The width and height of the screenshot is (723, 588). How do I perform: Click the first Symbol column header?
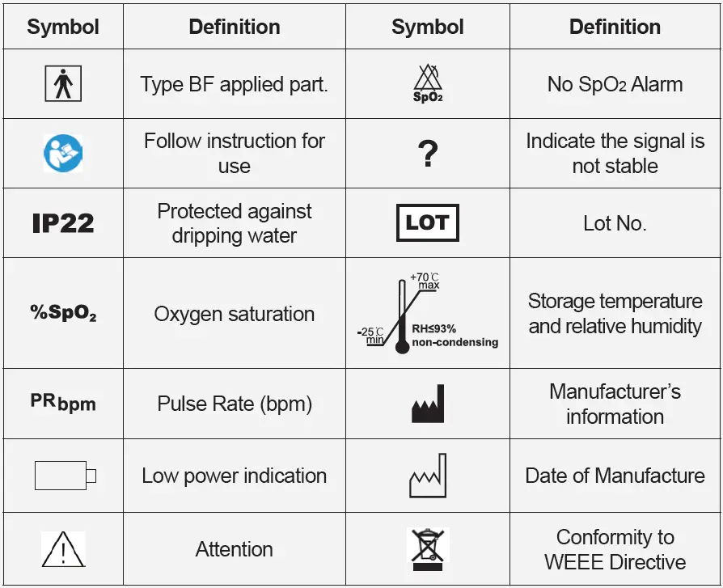63,27
